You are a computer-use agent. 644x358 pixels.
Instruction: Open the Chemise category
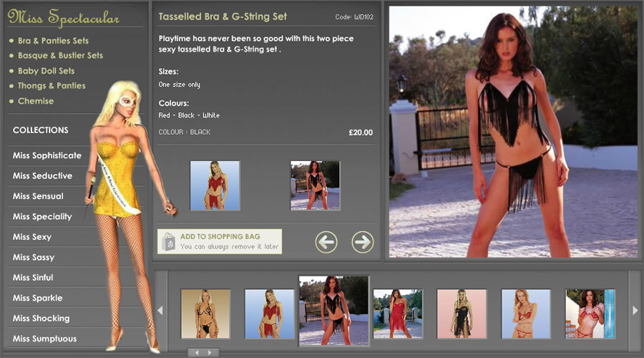pyautogui.click(x=36, y=101)
